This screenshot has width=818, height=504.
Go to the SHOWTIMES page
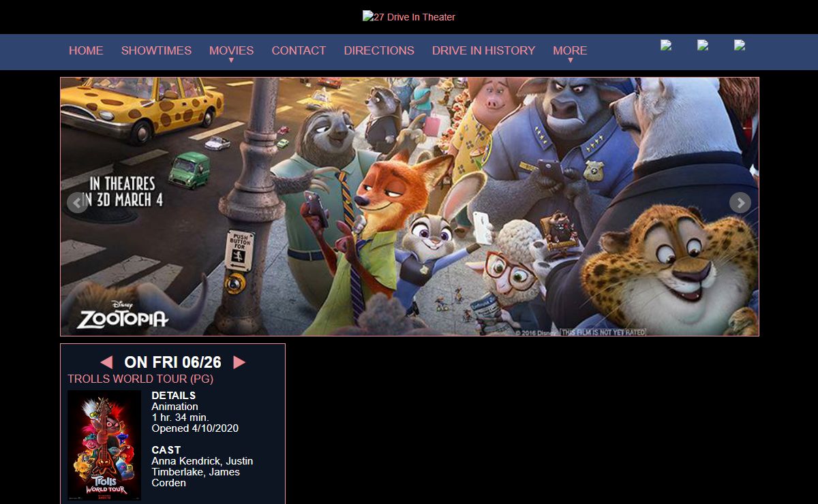click(156, 50)
